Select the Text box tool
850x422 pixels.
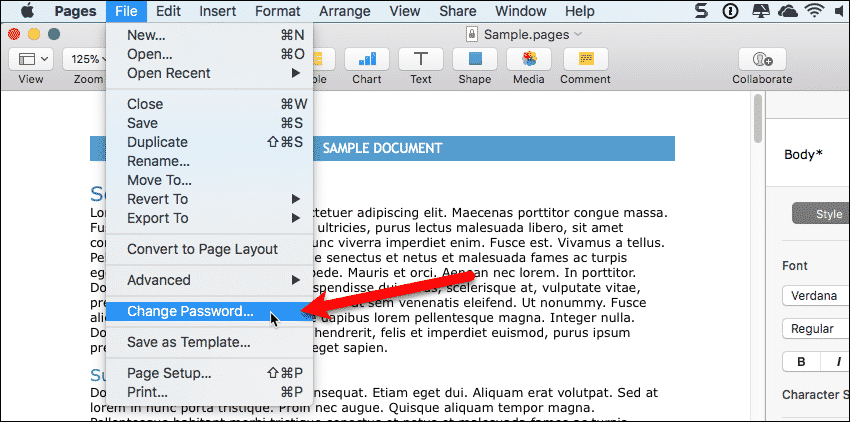tap(421, 59)
